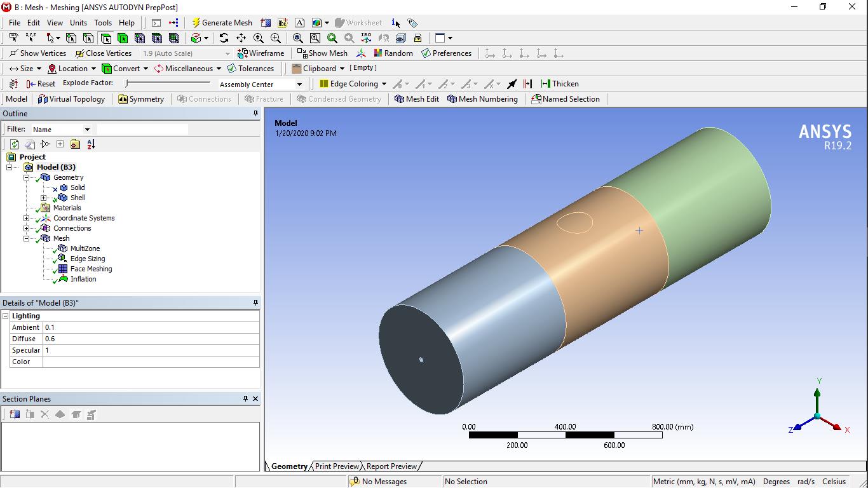Open the Assembly Center dropdown
This screenshot has height=488, width=868.
tap(299, 85)
